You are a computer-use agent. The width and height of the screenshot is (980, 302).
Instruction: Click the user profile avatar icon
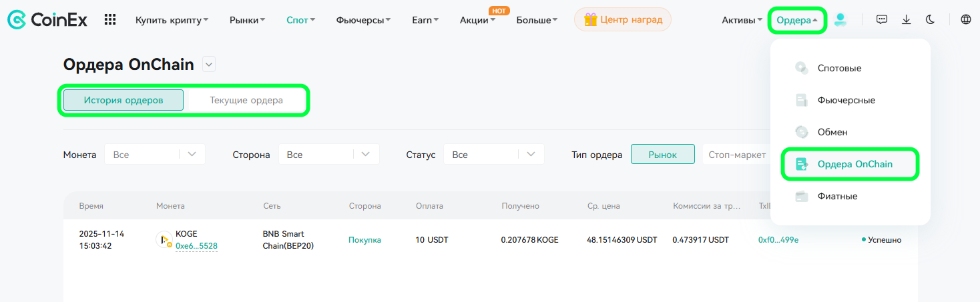tap(840, 20)
